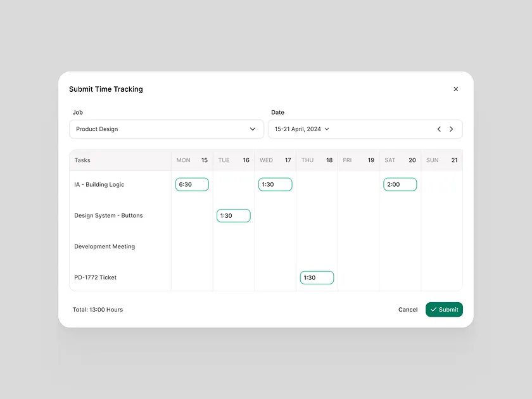Close the Submit Time Tracking dialog
Screen dimensions: 532x399
pyautogui.click(x=455, y=89)
